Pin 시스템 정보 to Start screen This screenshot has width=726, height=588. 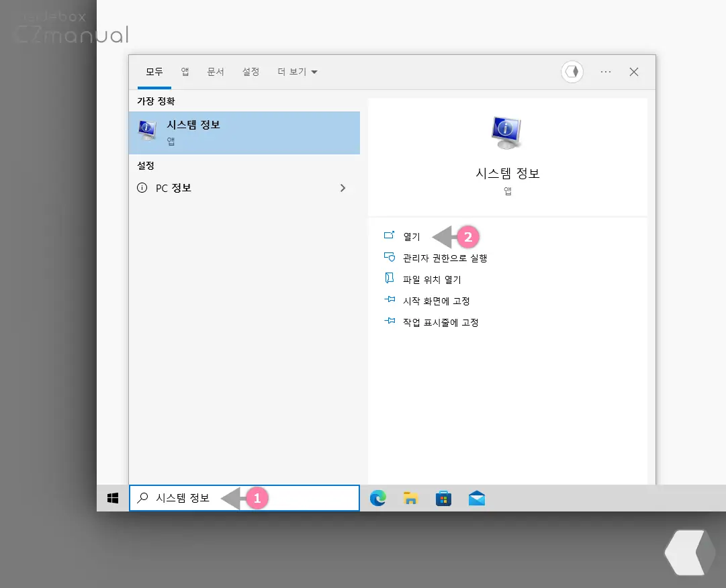pos(439,300)
